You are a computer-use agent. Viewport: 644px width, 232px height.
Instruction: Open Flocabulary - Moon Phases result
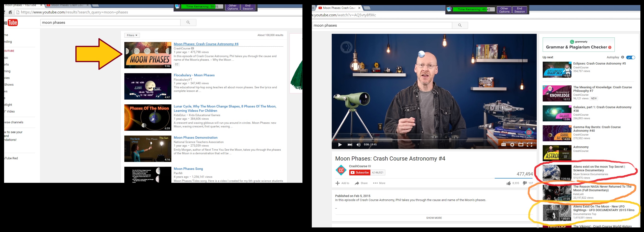point(194,75)
